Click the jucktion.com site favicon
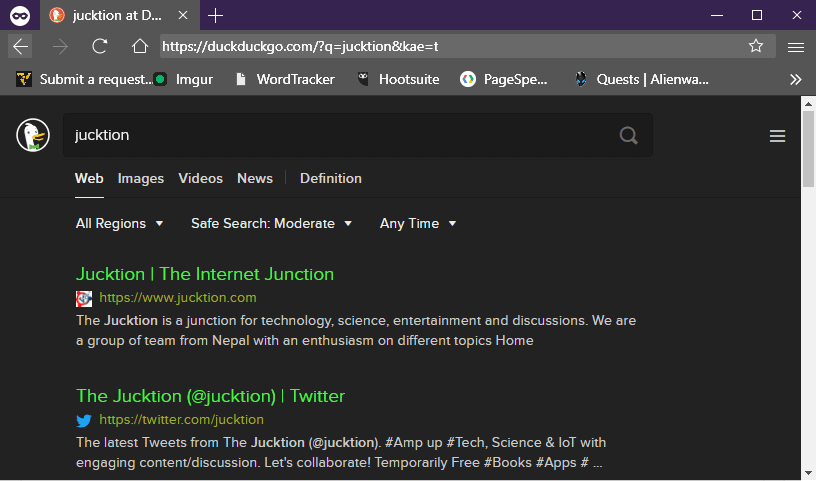This screenshot has height=481, width=816. [x=84, y=299]
